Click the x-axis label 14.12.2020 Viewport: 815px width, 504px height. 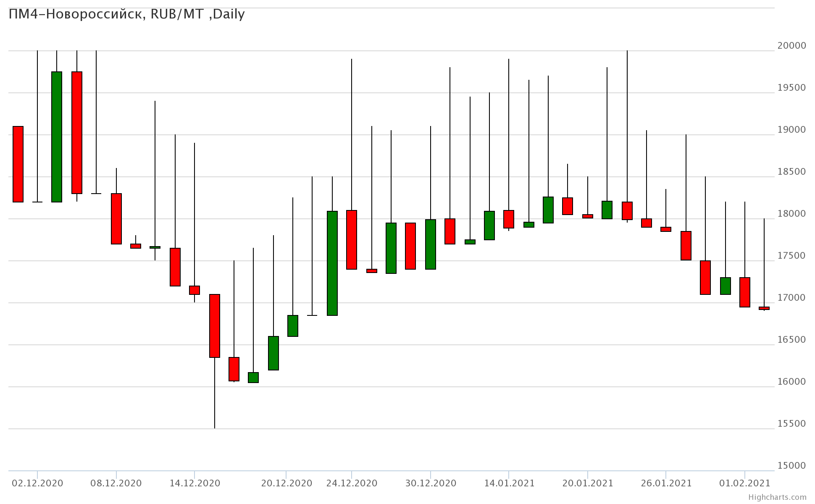(195, 483)
